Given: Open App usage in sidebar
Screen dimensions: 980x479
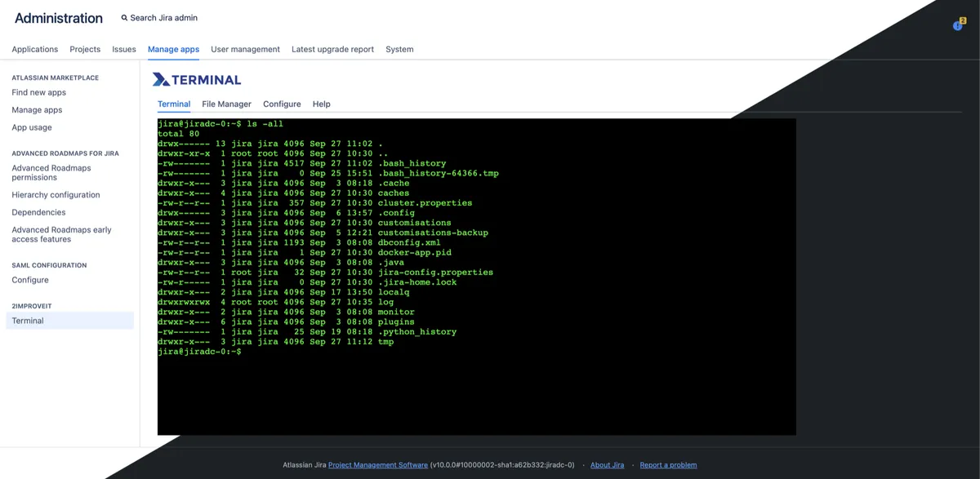Looking at the screenshot, I should pos(32,127).
